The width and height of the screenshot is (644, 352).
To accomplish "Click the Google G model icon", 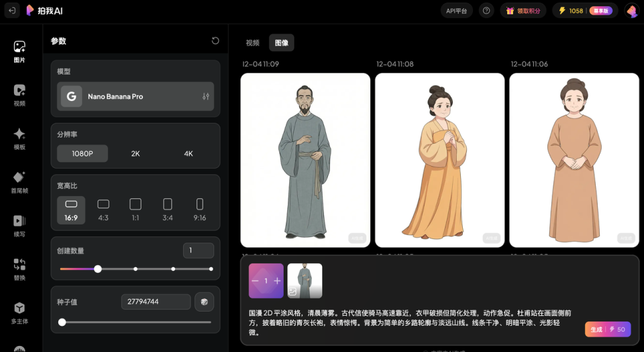I will (x=72, y=96).
